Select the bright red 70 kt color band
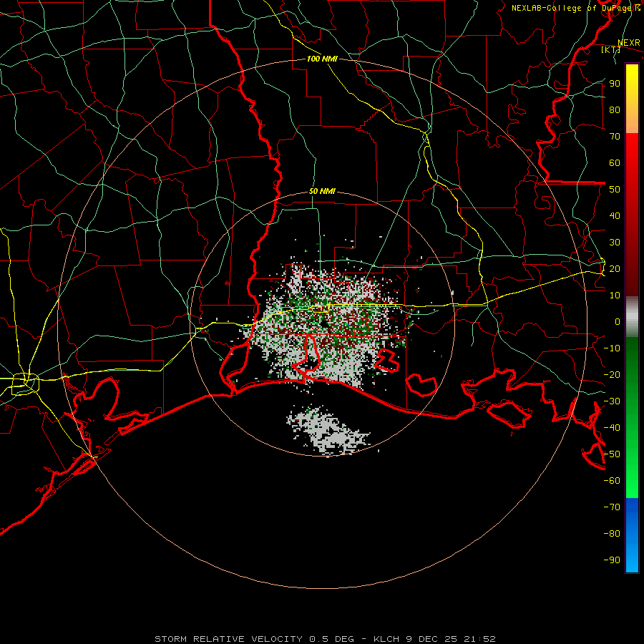 pos(632,142)
